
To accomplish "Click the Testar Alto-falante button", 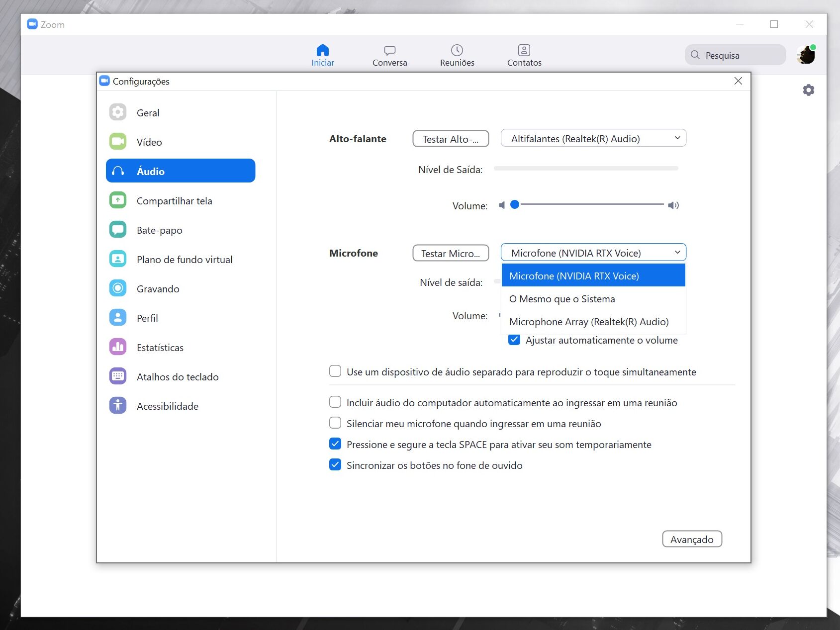I will [451, 139].
